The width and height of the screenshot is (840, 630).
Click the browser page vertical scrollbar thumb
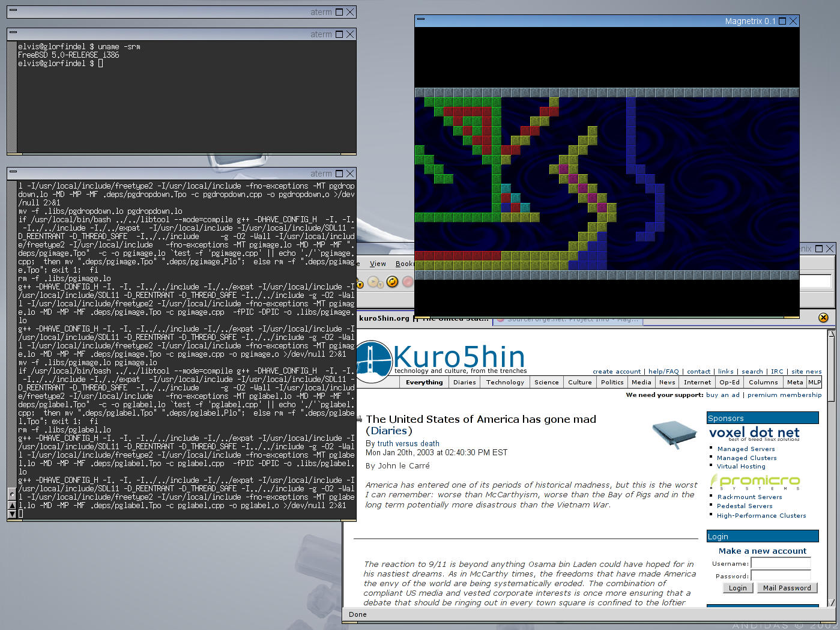[x=831, y=368]
